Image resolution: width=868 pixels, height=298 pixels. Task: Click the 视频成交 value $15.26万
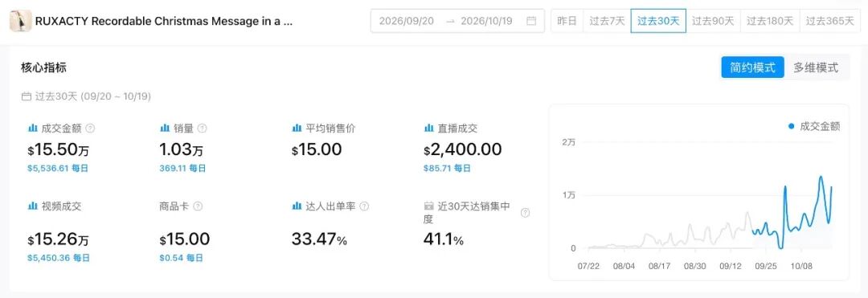58,239
